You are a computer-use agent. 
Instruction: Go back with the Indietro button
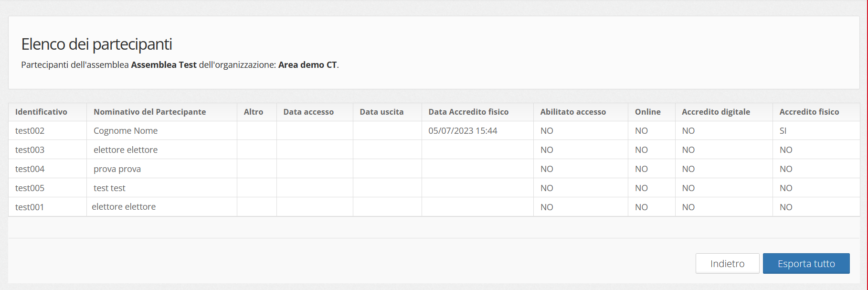click(727, 263)
